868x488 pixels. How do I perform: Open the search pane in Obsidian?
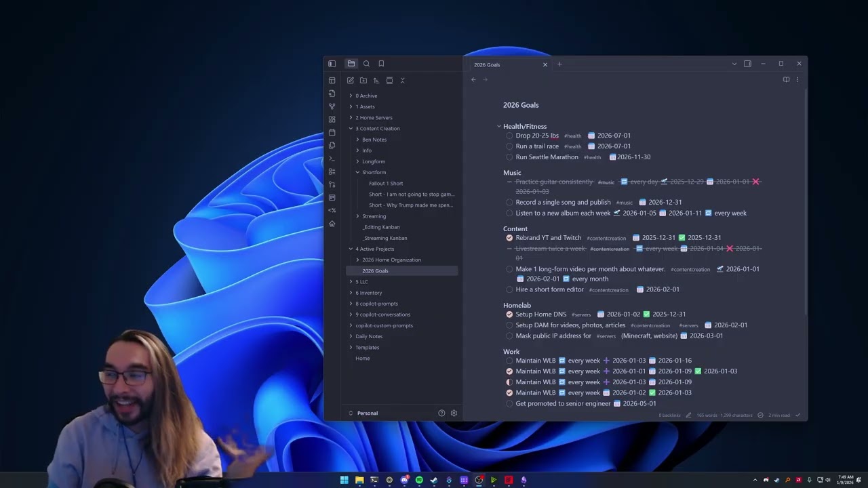click(x=366, y=64)
